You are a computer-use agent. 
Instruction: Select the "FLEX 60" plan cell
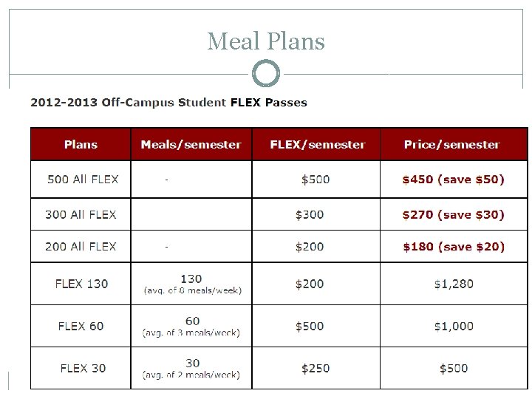(81, 326)
